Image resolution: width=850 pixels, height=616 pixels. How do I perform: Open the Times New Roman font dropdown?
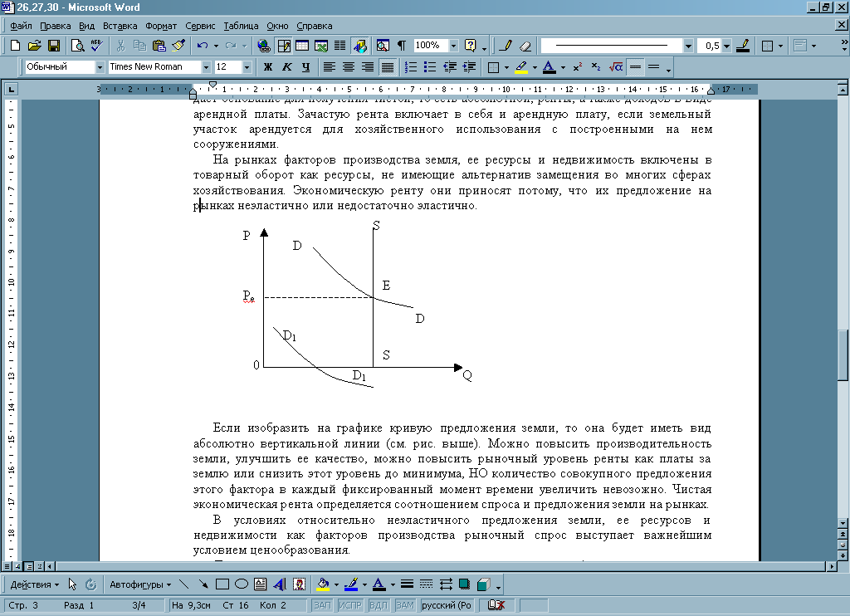point(206,67)
